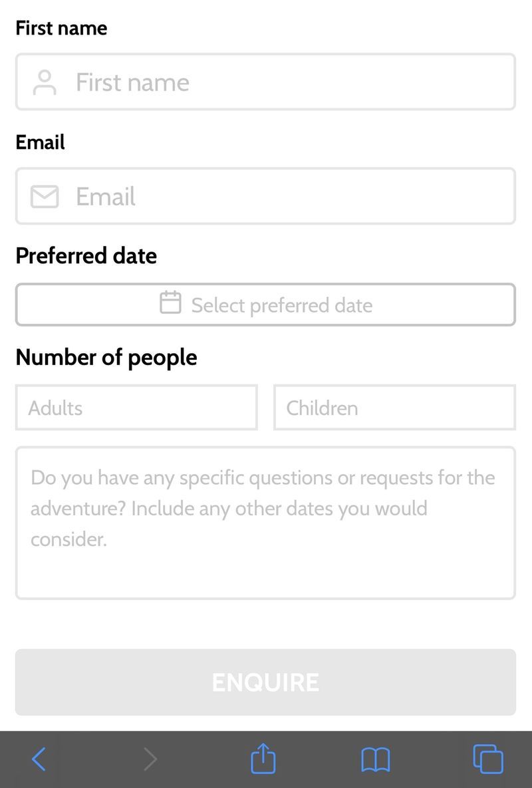Click the word "consider." in the message box
532x788 pixels.
pos(68,539)
